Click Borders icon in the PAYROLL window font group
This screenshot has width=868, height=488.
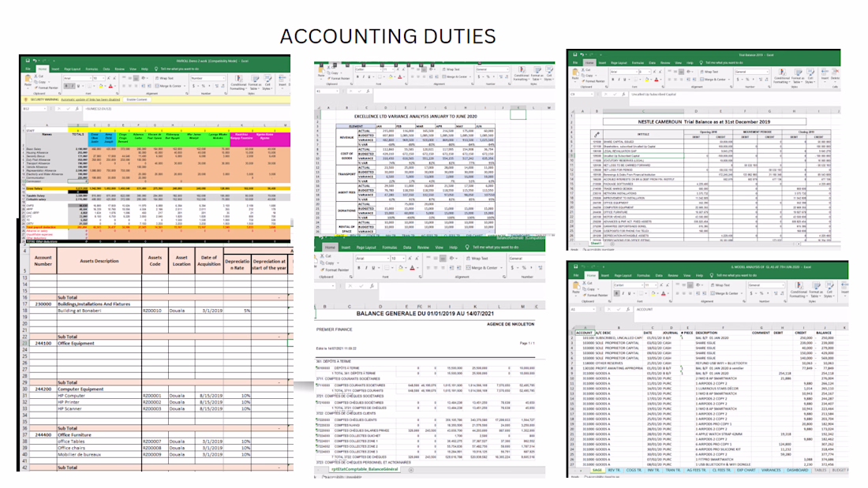point(90,86)
